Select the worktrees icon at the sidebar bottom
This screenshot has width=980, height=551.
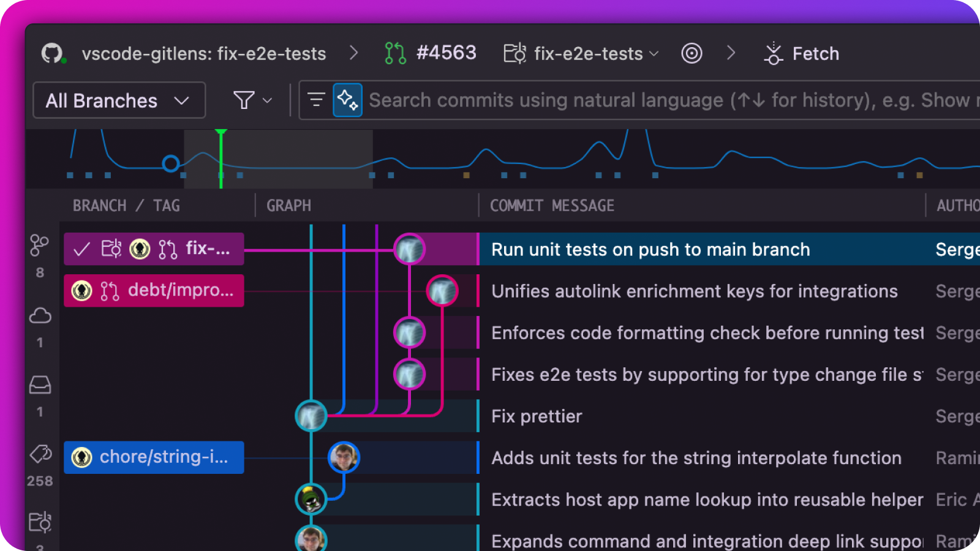[39, 522]
